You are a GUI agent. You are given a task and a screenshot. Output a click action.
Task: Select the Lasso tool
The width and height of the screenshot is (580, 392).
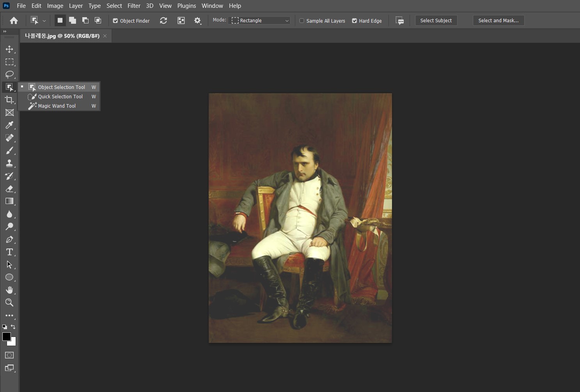9,74
